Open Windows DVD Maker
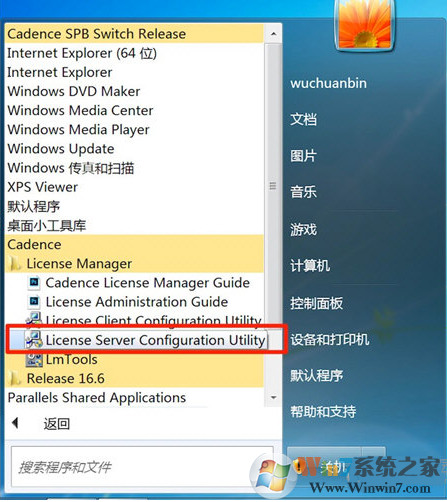The image size is (447, 502). tap(74, 91)
